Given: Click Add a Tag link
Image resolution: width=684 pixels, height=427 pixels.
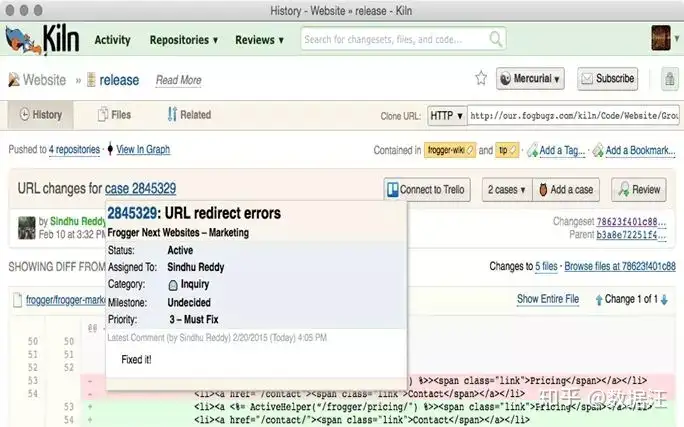Looking at the screenshot, I should click(562, 150).
